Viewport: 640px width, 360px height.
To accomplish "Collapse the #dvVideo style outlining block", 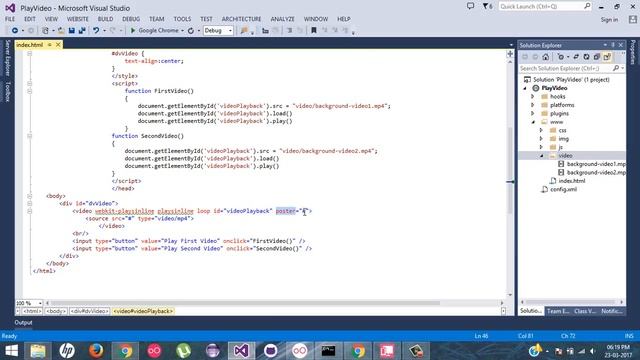I will click(x=29, y=53).
